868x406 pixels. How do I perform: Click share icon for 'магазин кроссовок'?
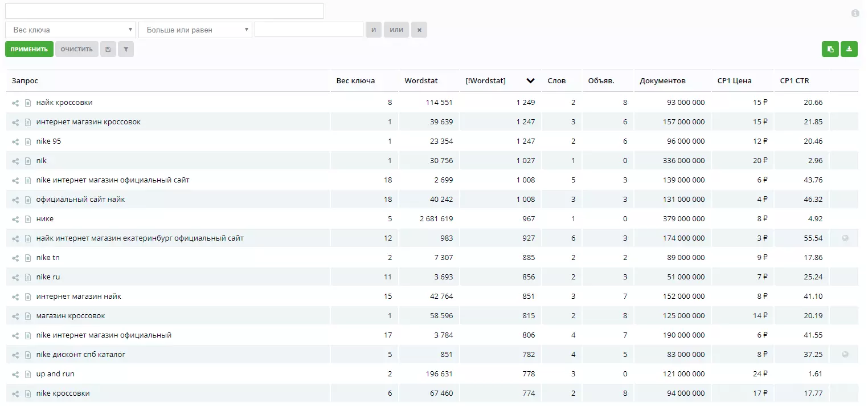(x=15, y=316)
